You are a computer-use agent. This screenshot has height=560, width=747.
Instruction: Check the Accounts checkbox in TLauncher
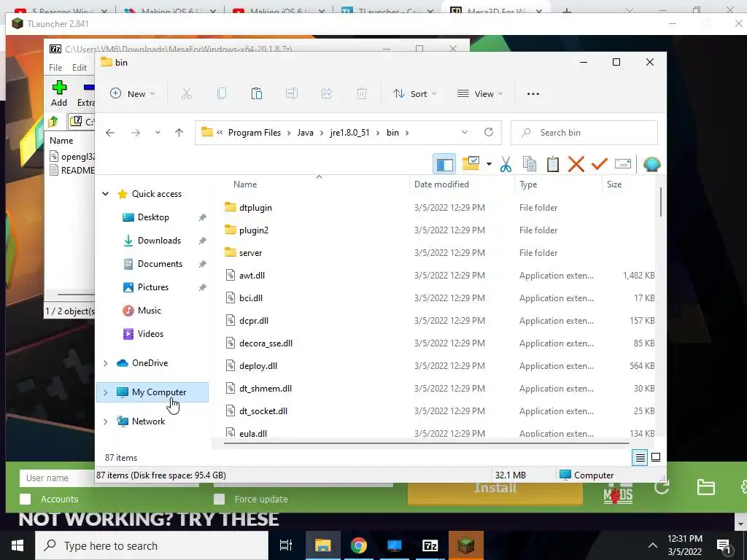click(x=26, y=499)
